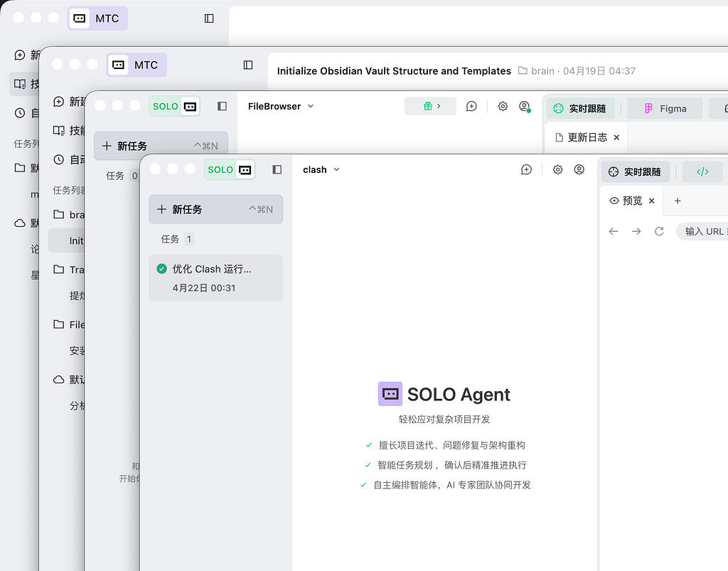
Task: Open File folder in second MTC window
Action: [x=69, y=324]
